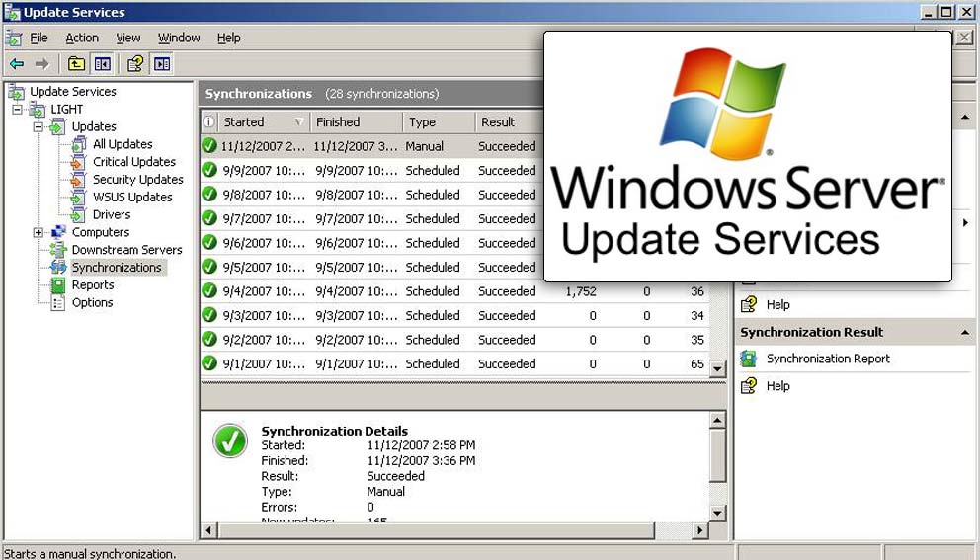This screenshot has height=560, width=980.
Task: Click the All Updates icon
Action: tap(78, 145)
